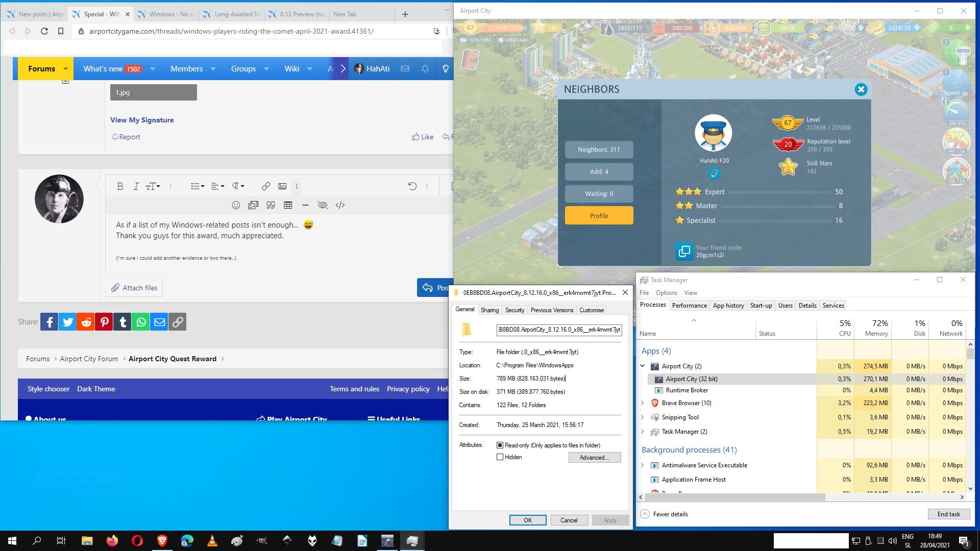Open the font size dropdown in editor
The height and width of the screenshot is (551, 980).
click(153, 186)
